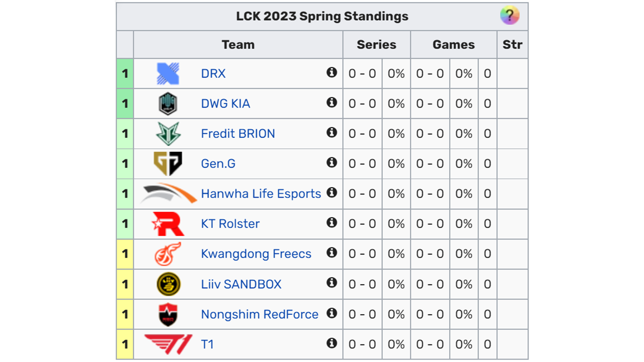644x362 pixels.
Task: Show info popup for DRX
Action: pos(332,72)
